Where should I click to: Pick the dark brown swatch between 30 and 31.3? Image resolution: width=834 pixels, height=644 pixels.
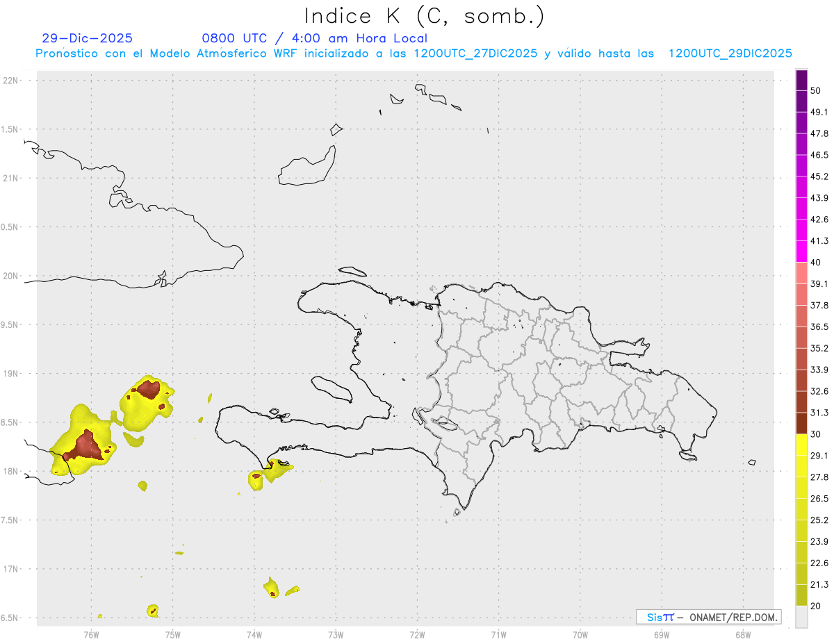click(x=801, y=423)
